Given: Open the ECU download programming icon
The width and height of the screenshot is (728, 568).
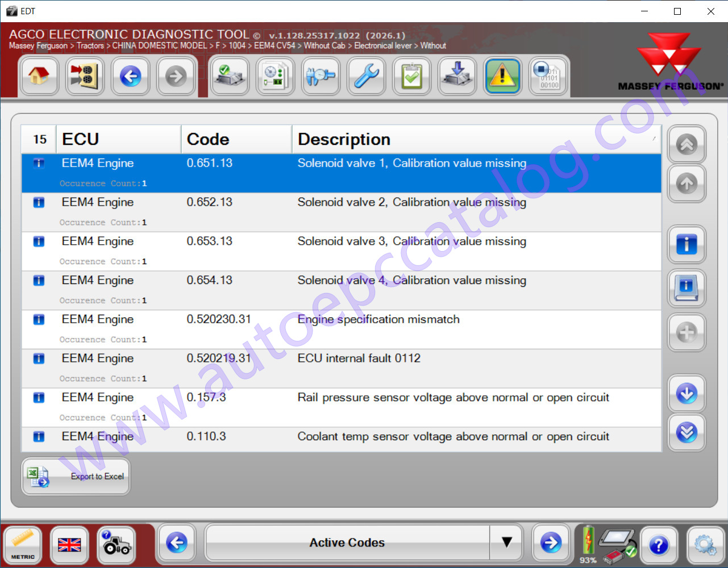Looking at the screenshot, I should [457, 76].
